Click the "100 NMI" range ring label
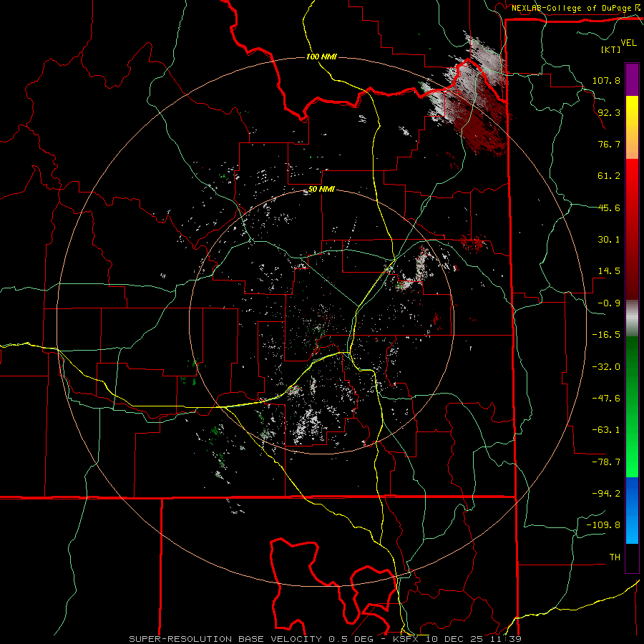Viewport: 644px width, 644px height. click(321, 57)
